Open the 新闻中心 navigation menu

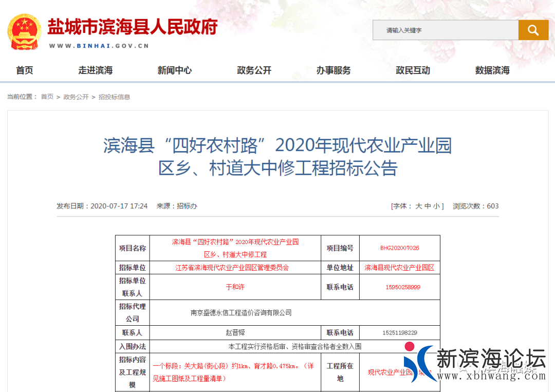point(175,70)
